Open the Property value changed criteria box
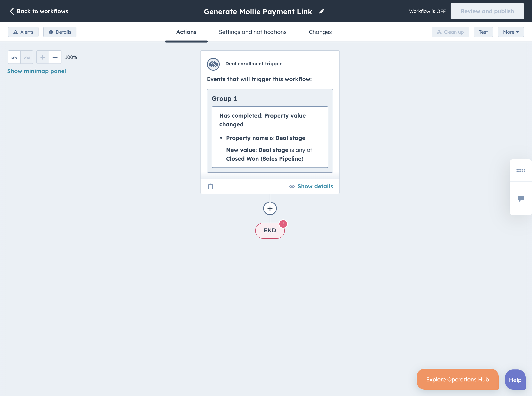The image size is (532, 396). pos(270,137)
